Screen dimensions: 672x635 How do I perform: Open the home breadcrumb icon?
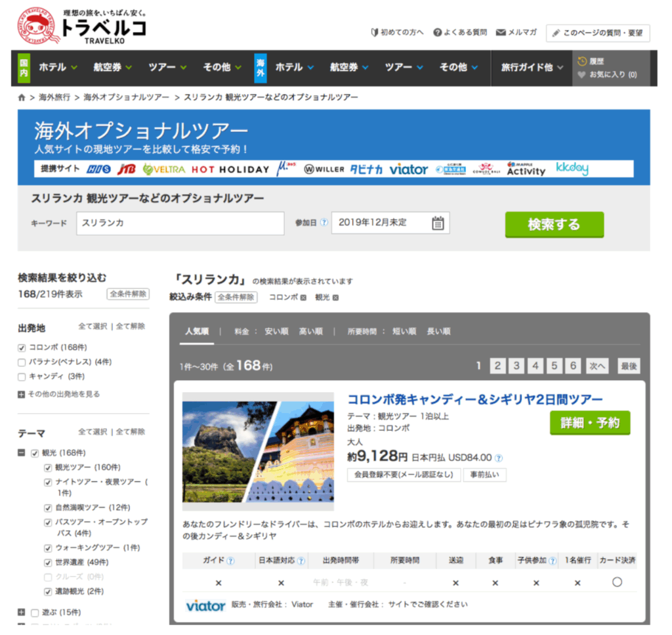[x=22, y=97]
